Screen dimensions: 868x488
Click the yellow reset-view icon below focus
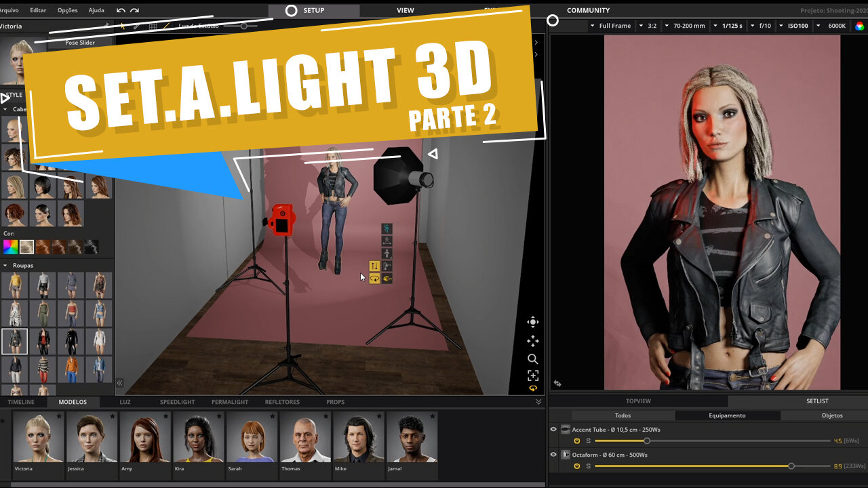(533, 389)
